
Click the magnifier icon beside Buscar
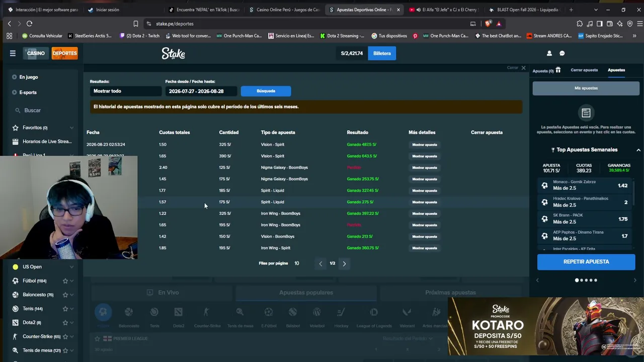click(x=18, y=111)
